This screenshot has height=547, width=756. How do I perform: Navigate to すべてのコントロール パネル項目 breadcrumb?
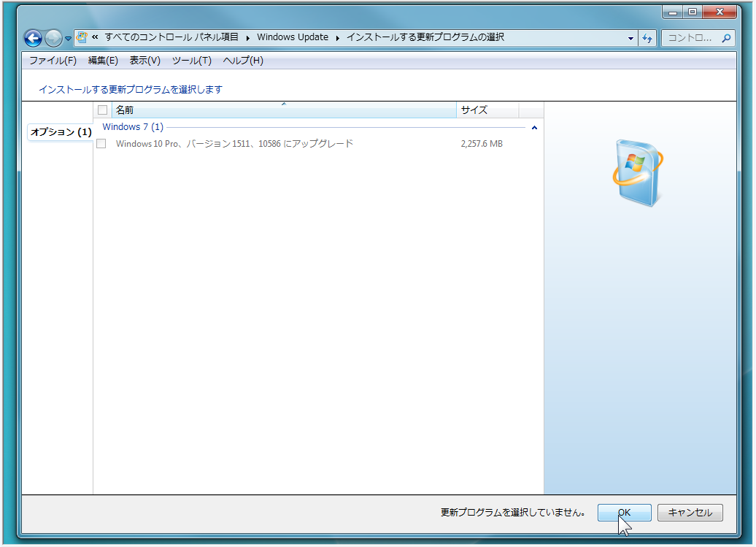[x=171, y=37]
